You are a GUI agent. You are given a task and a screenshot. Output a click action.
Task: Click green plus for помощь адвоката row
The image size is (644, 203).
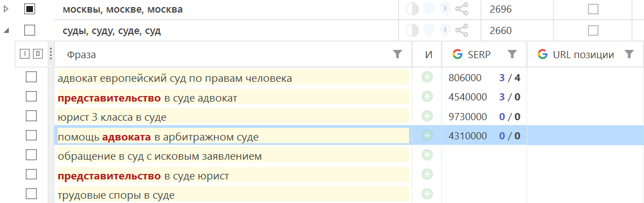pos(427,136)
